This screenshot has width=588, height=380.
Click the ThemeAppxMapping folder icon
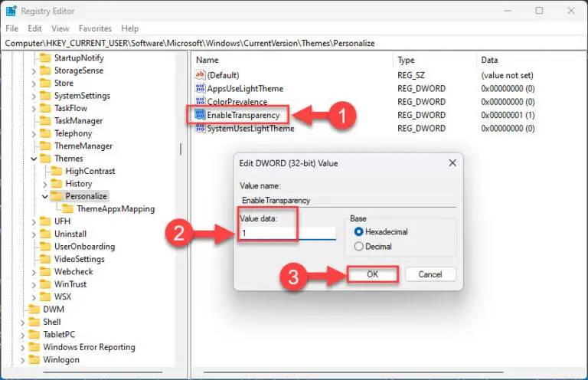coord(68,208)
